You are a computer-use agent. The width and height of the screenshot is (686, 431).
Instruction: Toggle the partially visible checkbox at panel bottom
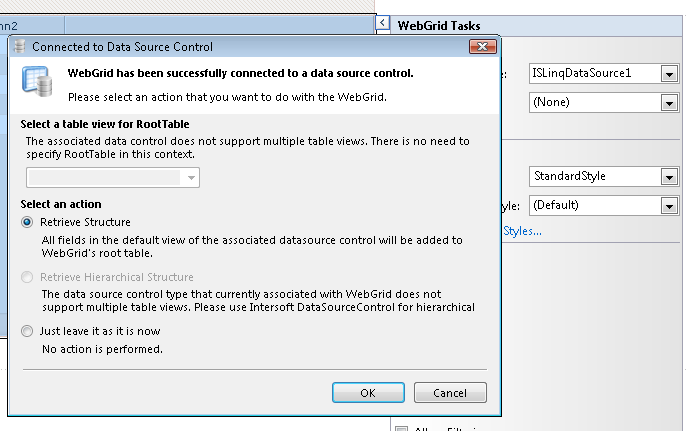[402, 429]
